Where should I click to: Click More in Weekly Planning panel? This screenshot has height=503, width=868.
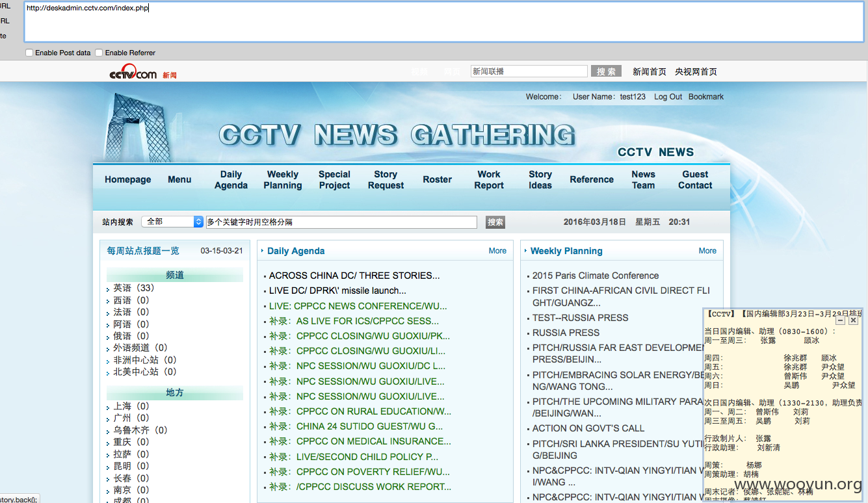707,251
